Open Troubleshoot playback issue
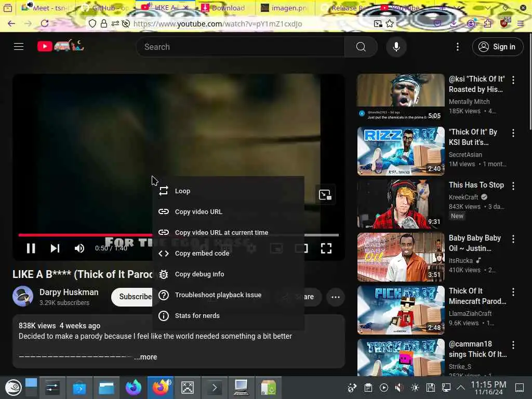This screenshot has width=532, height=399. (229, 295)
